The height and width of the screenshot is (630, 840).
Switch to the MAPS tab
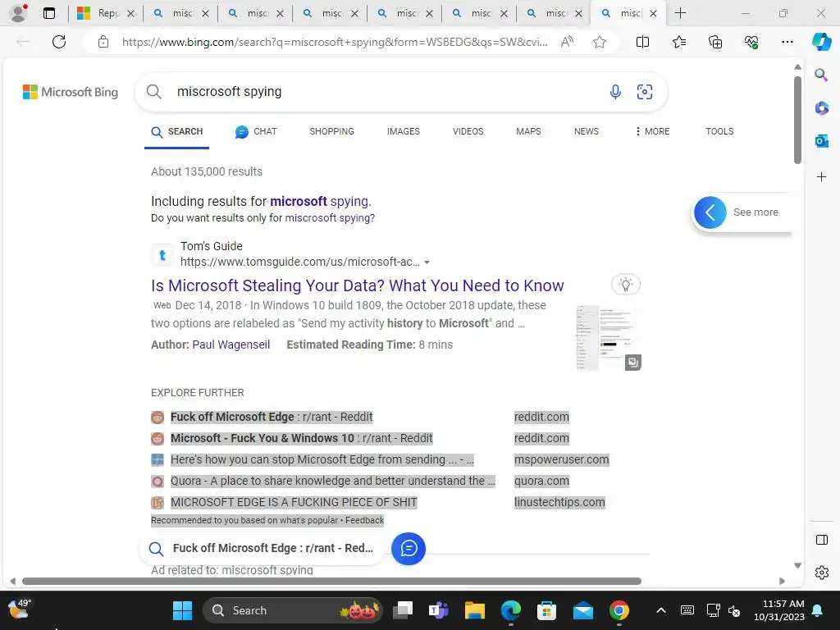coord(528,131)
